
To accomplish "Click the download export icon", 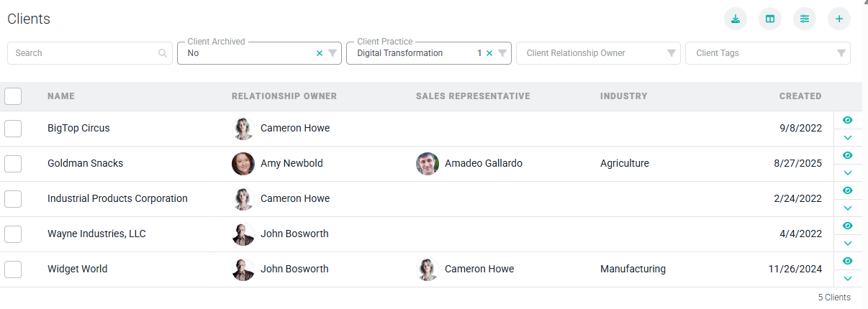I will [x=736, y=19].
